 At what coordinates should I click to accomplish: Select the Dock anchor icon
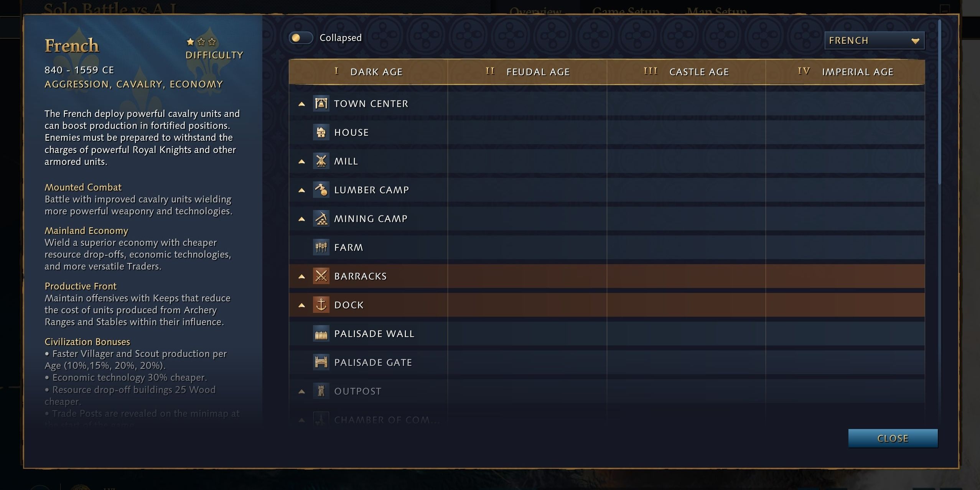click(x=321, y=305)
